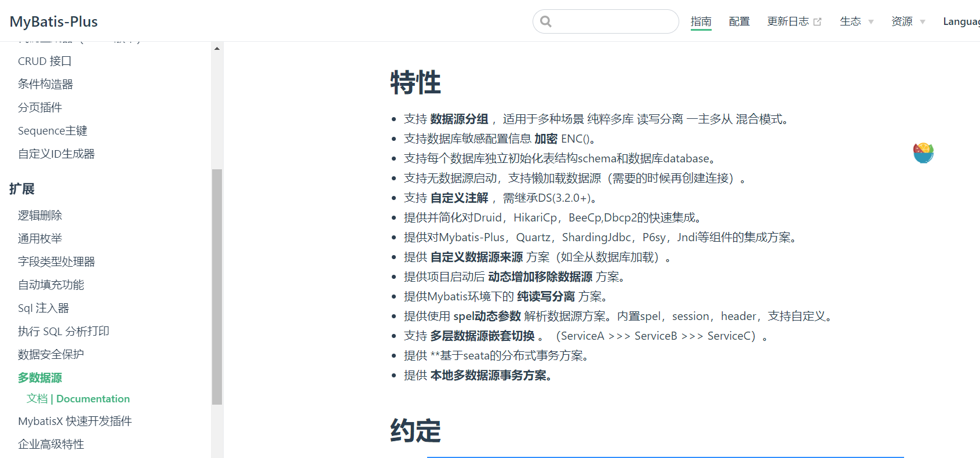Open 自定义ID生成器 sidebar page
This screenshot has height=458, width=980.
tap(56, 154)
